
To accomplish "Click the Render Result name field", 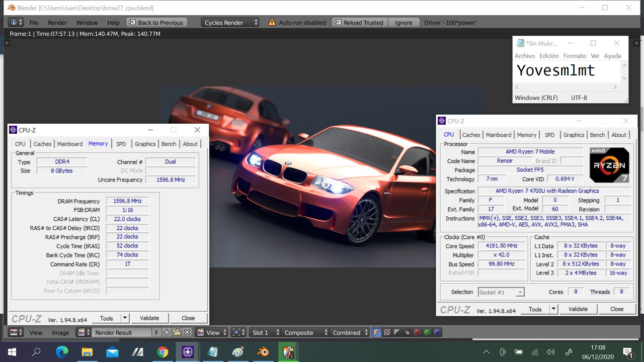I will tap(121, 332).
